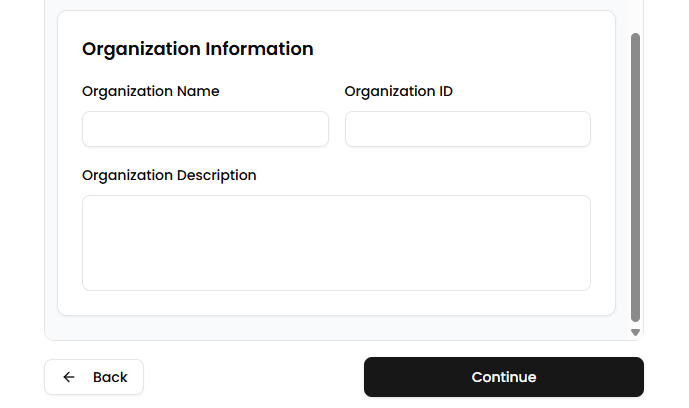Viewport: 689px width, 408px height.
Task: Click the Organization Description label
Action: pos(169,175)
